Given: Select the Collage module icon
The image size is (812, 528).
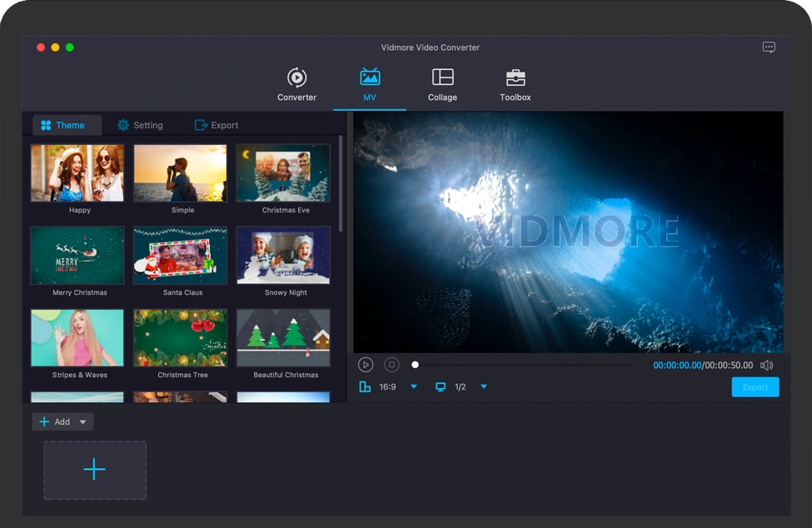Looking at the screenshot, I should click(x=442, y=78).
